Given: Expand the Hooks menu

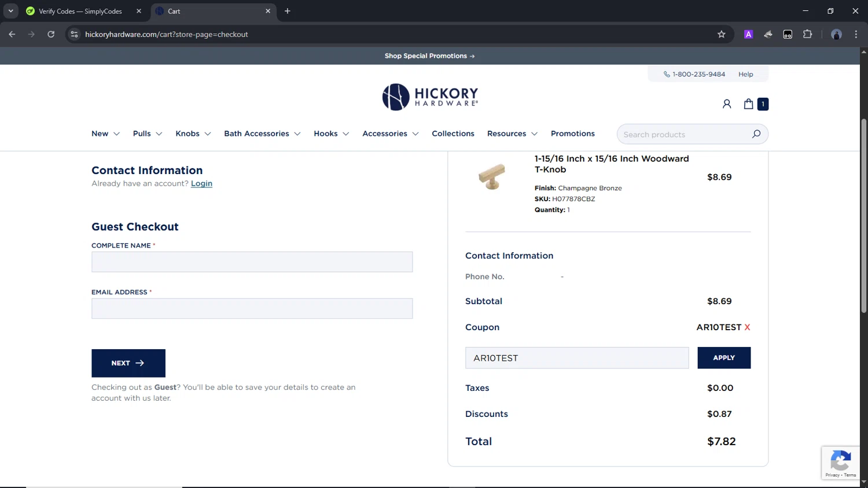Looking at the screenshot, I should pyautogui.click(x=332, y=134).
